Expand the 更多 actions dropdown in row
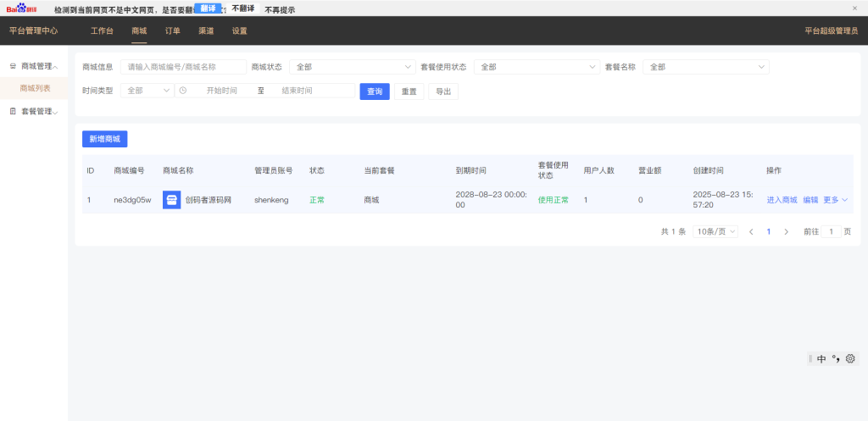Viewport: 868px width, 421px height. click(835, 200)
